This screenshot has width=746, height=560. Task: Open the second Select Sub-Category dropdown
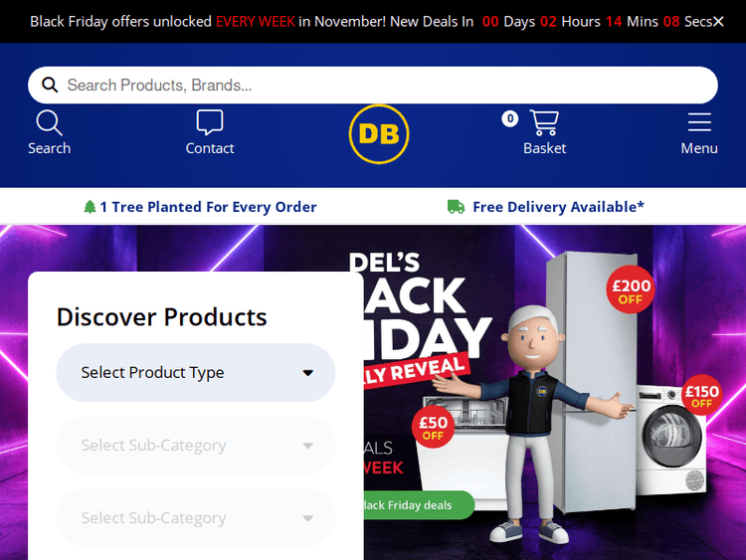click(196, 517)
